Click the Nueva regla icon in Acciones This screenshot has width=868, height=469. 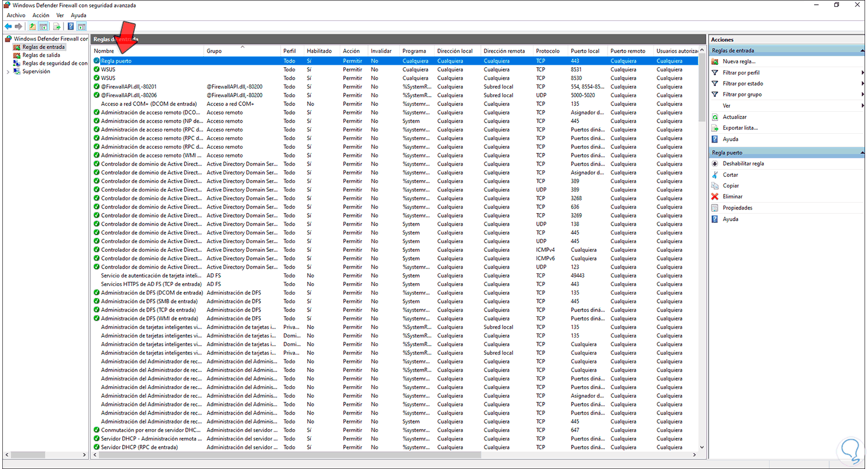[715, 61]
